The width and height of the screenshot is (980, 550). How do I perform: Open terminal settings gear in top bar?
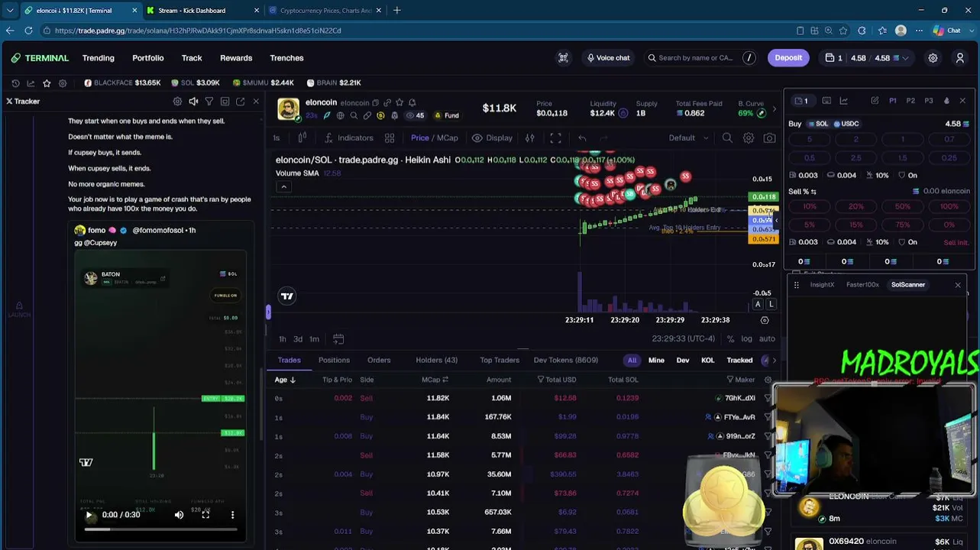[933, 58]
